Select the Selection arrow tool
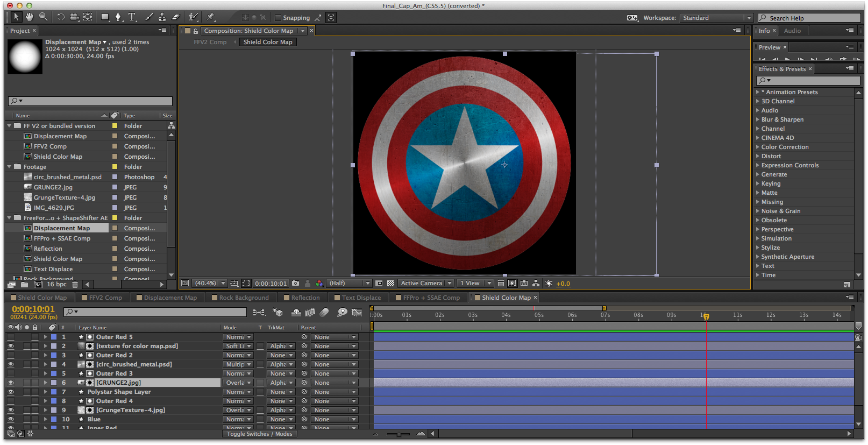The width and height of the screenshot is (868, 445). coord(16,17)
